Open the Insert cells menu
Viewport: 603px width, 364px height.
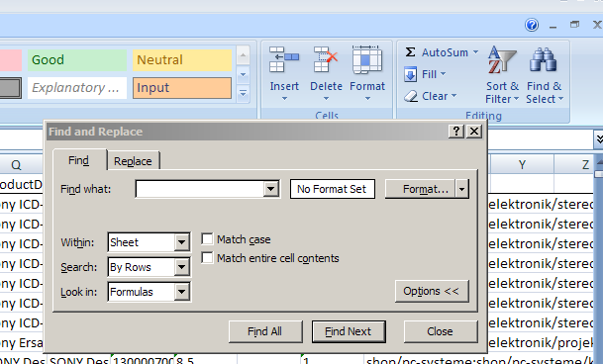pyautogui.click(x=284, y=74)
